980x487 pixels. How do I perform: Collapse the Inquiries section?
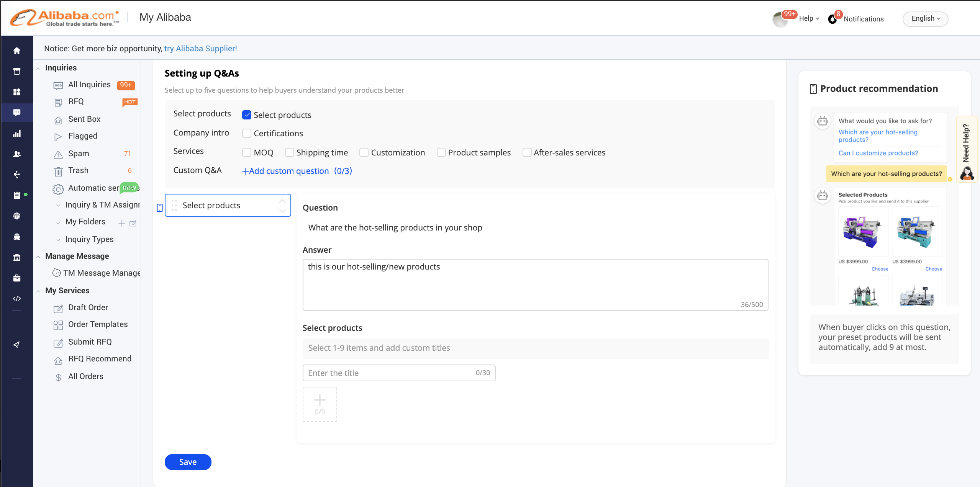pyautogui.click(x=38, y=68)
